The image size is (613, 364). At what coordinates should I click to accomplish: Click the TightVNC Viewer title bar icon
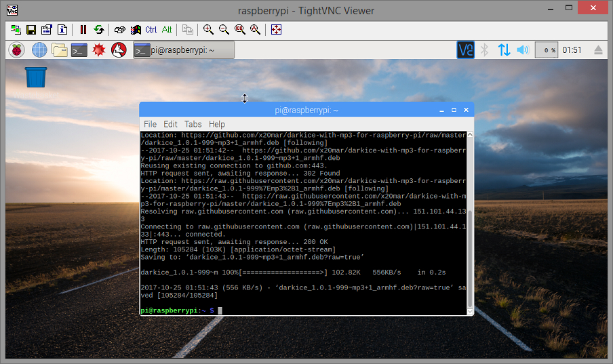(x=12, y=10)
